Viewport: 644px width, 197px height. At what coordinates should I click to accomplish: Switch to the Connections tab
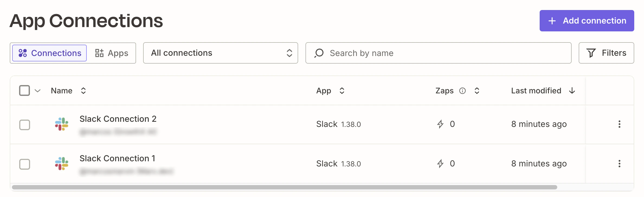pyautogui.click(x=50, y=53)
